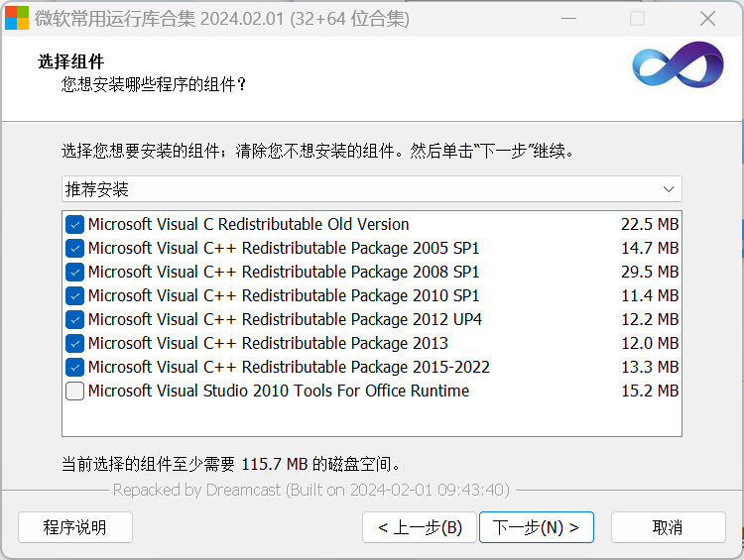The height and width of the screenshot is (560, 744).
Task: Go back with 上一步(B) button
Action: 420,527
